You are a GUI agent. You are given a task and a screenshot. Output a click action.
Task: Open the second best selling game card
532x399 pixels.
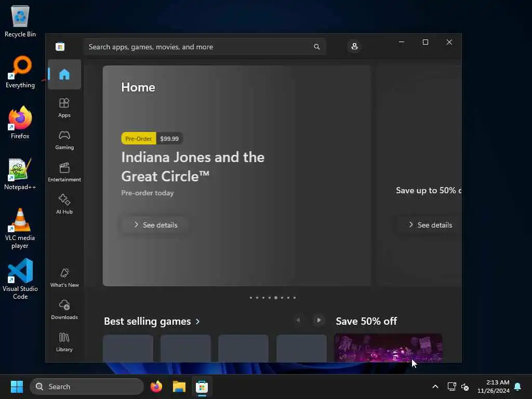pyautogui.click(x=185, y=349)
